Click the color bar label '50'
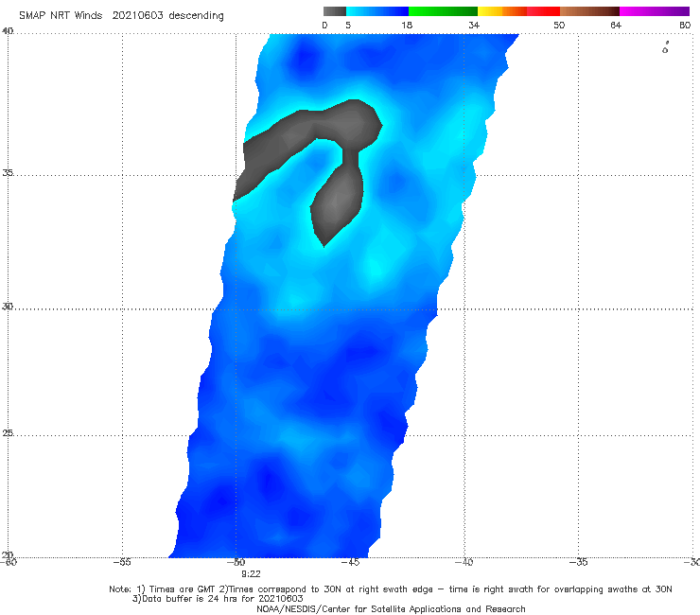 [559, 25]
